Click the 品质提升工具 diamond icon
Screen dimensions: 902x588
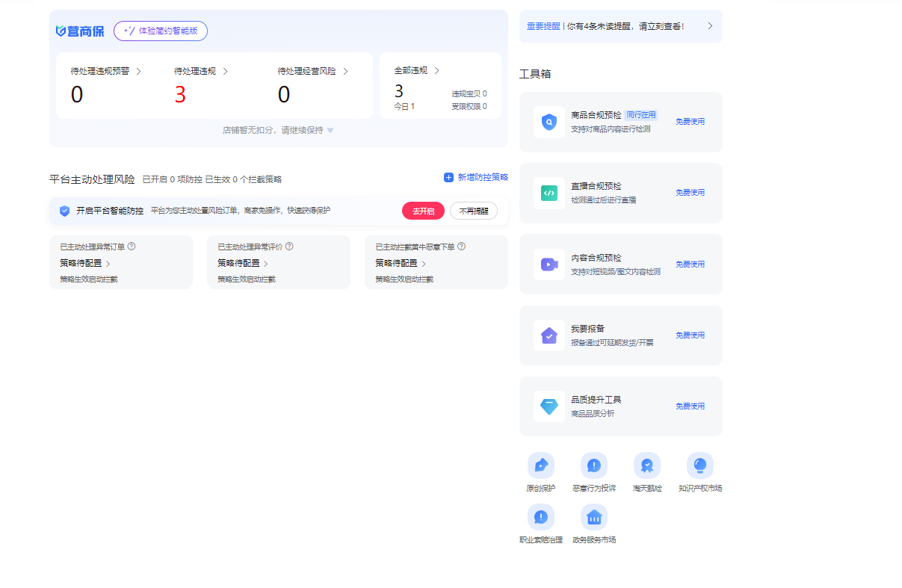tap(549, 406)
